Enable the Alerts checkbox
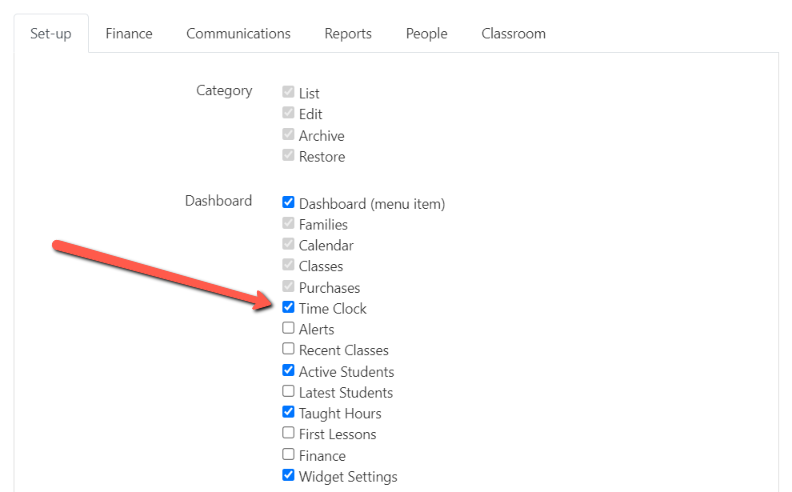Screen dimensions: 792x492 click(288, 328)
